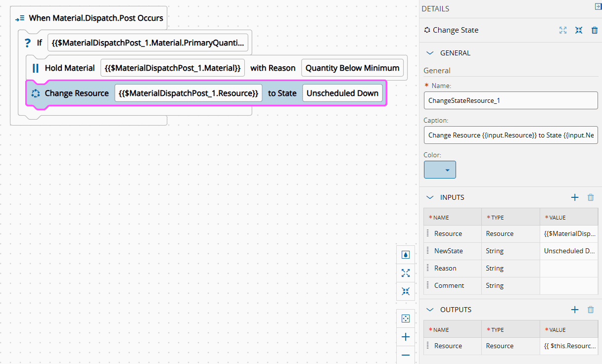Zoom out on the canvas
The width and height of the screenshot is (602, 364).
(406, 355)
